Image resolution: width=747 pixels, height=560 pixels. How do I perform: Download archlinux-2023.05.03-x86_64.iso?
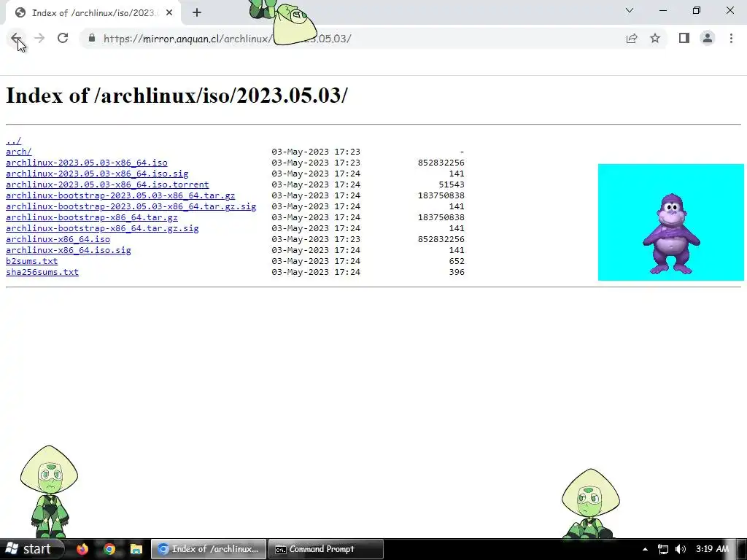pos(87,163)
